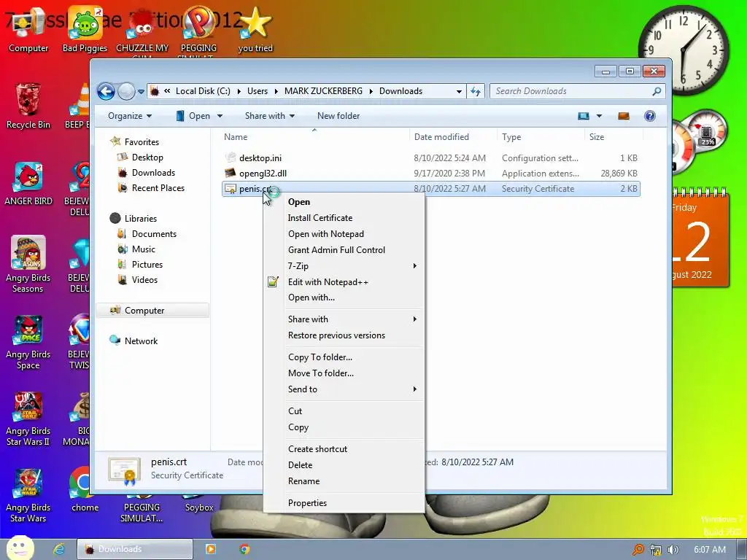The width and height of the screenshot is (747, 560).
Task: Choose Create shortcut
Action: pos(344,449)
